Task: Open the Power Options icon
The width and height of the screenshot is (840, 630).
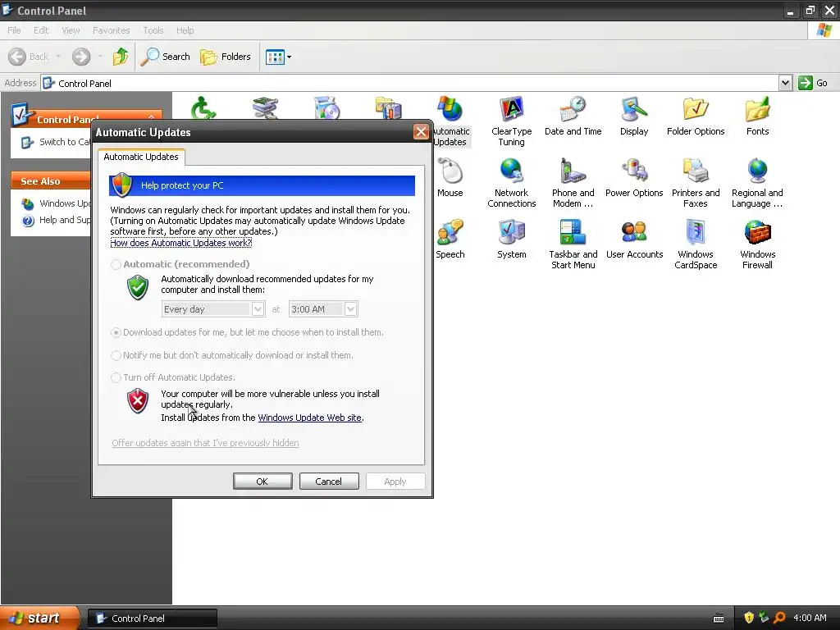Action: click(634, 178)
